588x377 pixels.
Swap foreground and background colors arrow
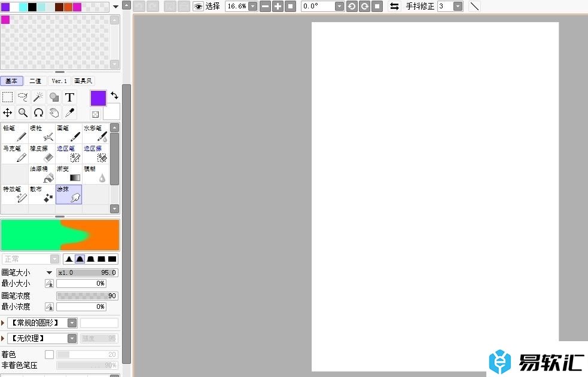tap(114, 96)
